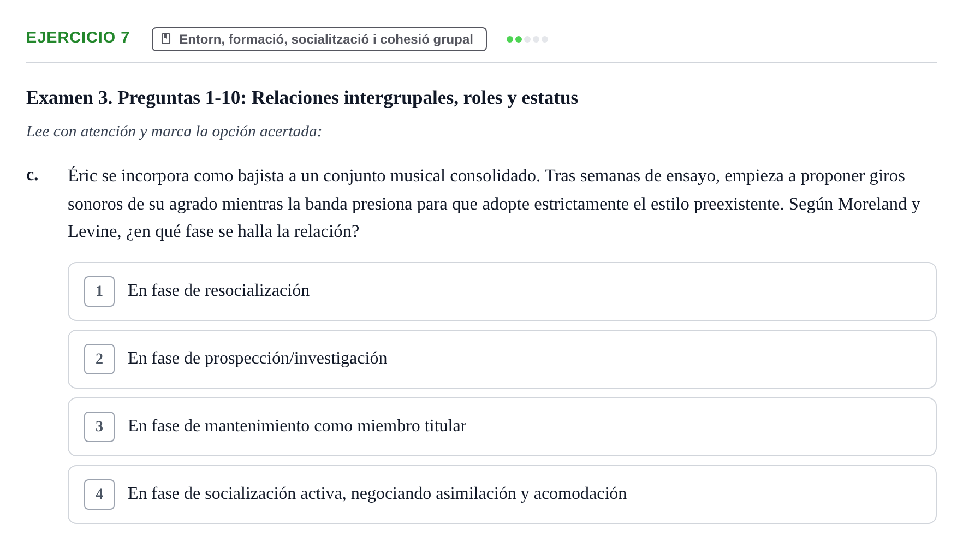The width and height of the screenshot is (963, 560).
Task: Select option 2 'En fase de prospección/investigación'
Action: click(502, 359)
